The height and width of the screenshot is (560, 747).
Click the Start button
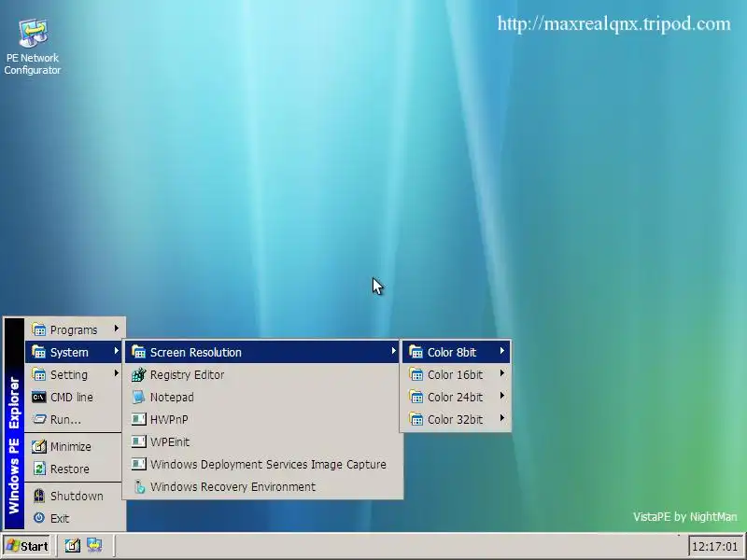[27, 546]
